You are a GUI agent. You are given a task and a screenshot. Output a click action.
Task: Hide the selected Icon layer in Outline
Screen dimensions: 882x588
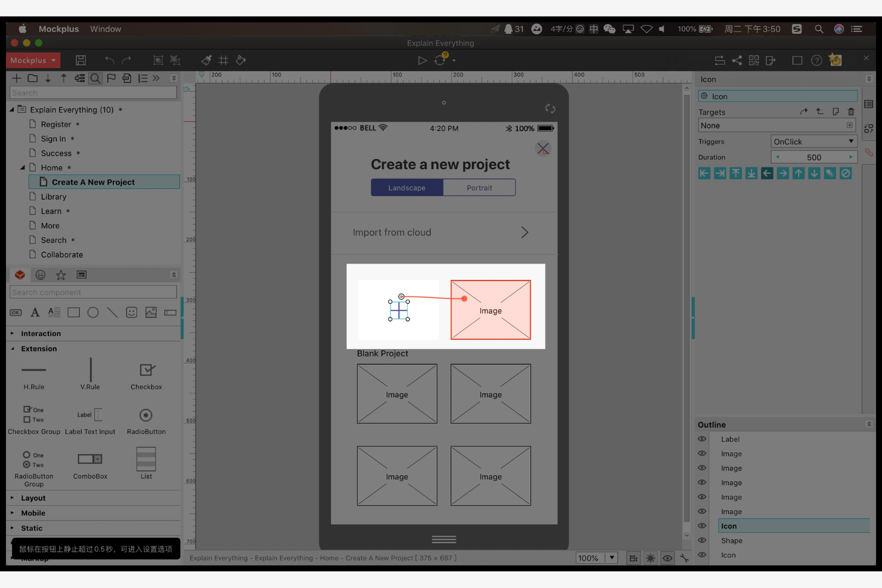(x=702, y=526)
